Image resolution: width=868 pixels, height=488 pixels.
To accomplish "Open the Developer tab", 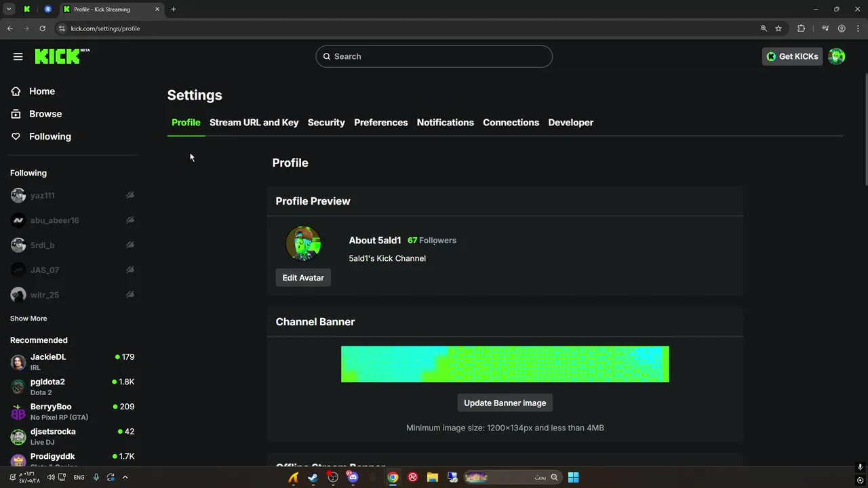I will [x=570, y=123].
